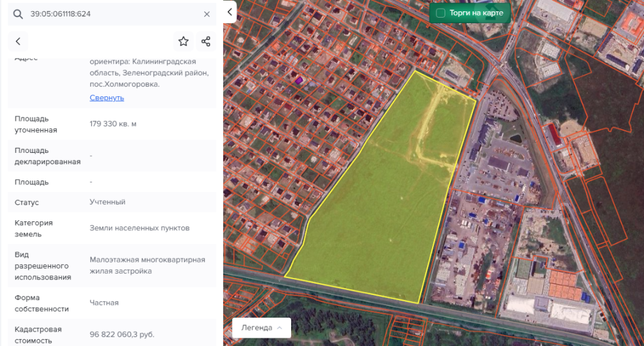Click the "Учтенный" status value
This screenshot has height=346, width=644.
coord(108,202)
